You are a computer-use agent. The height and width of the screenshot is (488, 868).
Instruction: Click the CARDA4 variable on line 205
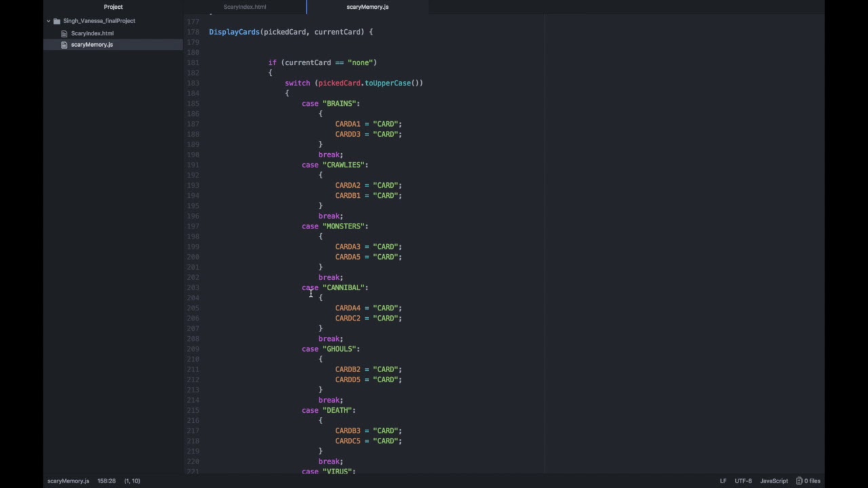[x=348, y=308]
